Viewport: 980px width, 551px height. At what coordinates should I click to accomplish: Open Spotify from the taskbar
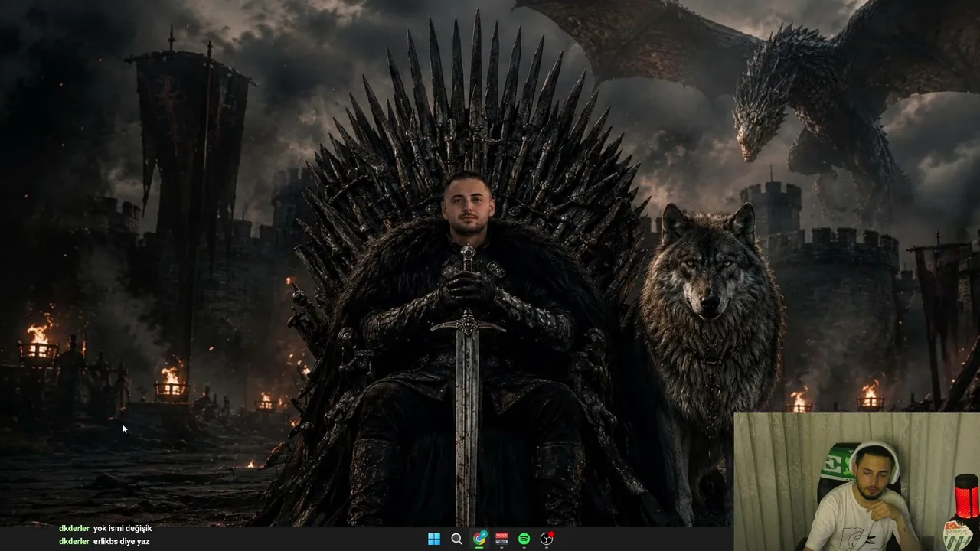[524, 539]
